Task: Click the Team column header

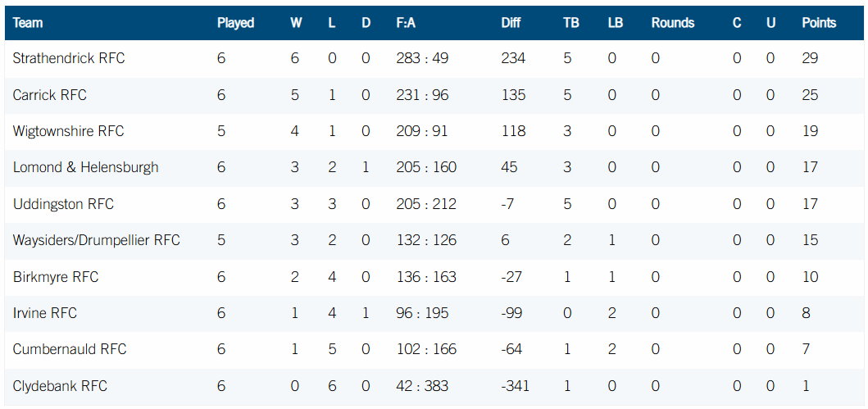Action: (x=28, y=23)
